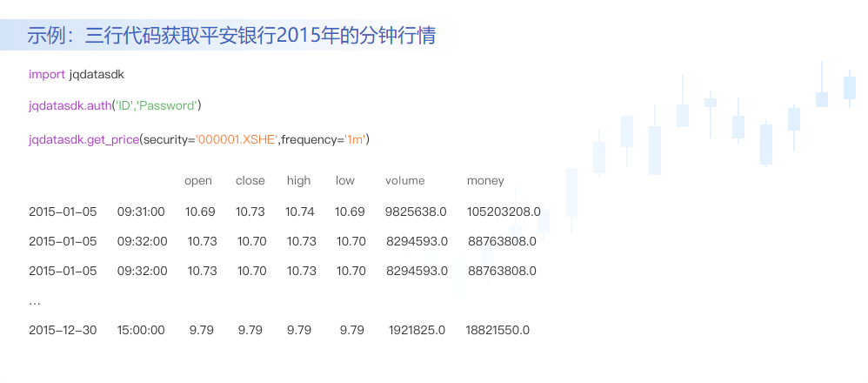Click the green 'Password' string
The height and width of the screenshot is (383, 868).
[167, 105]
